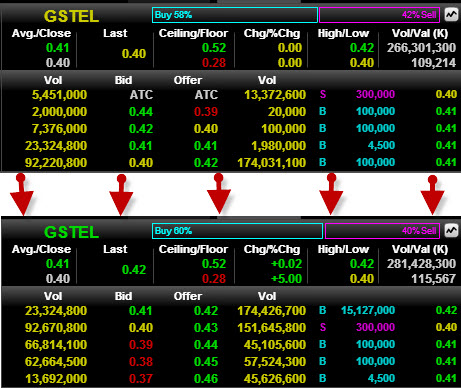The height and width of the screenshot is (388, 461).
Task: Click the 40% Sell bar
Action: 382,231
